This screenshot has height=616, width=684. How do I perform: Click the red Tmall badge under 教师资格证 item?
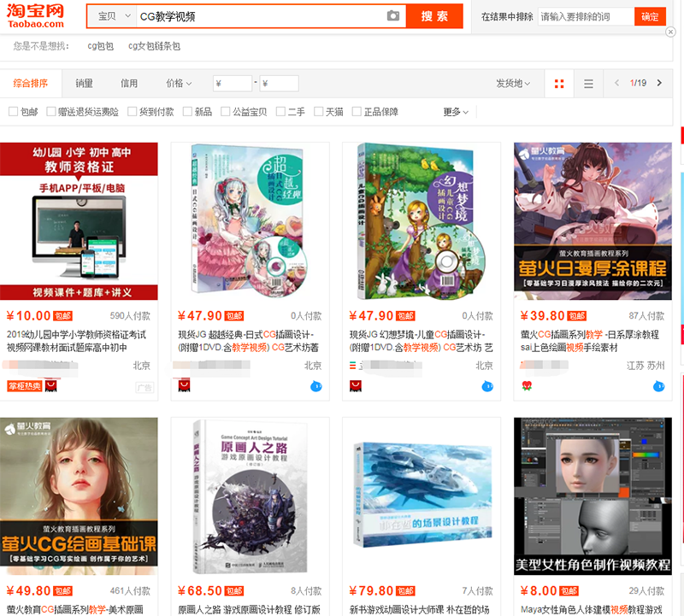51,386
